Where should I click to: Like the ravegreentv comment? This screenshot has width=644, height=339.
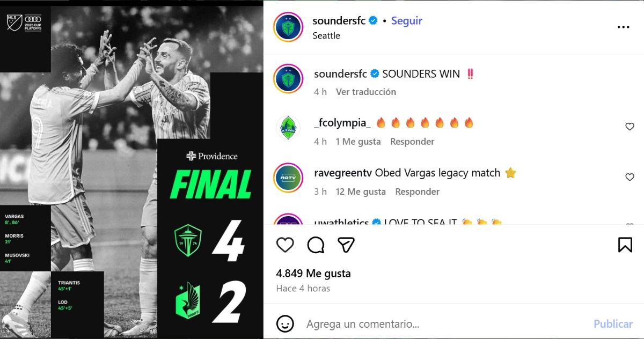pos(630,177)
